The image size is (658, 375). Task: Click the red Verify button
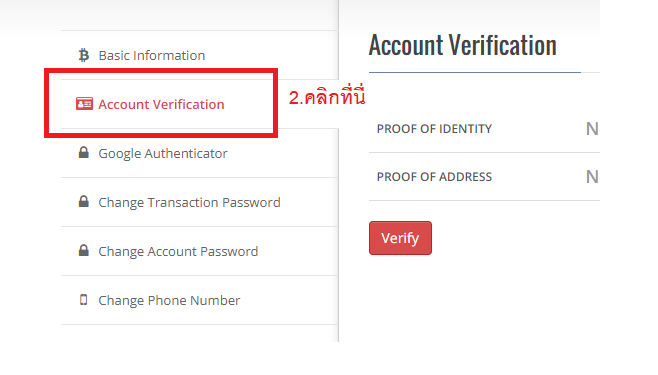tap(400, 238)
